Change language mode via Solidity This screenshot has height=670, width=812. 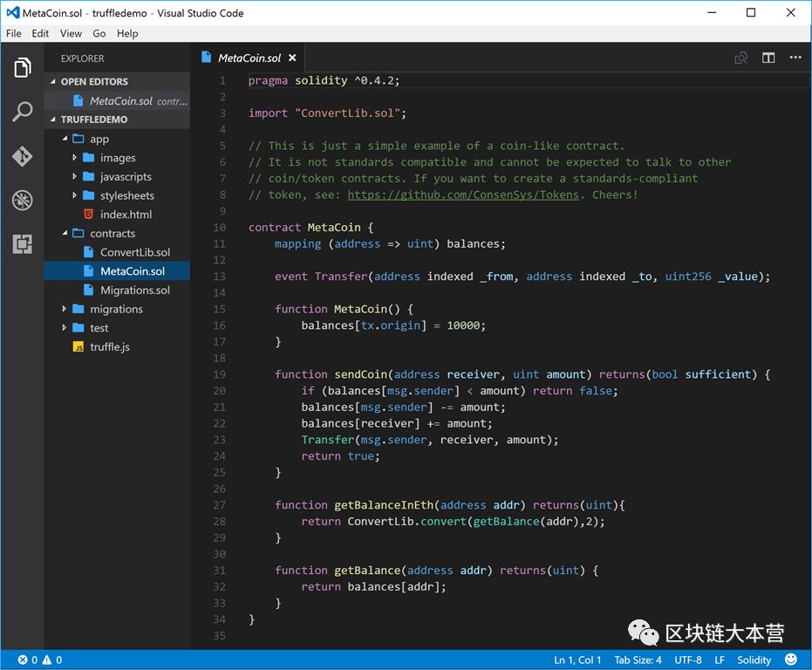click(x=754, y=660)
